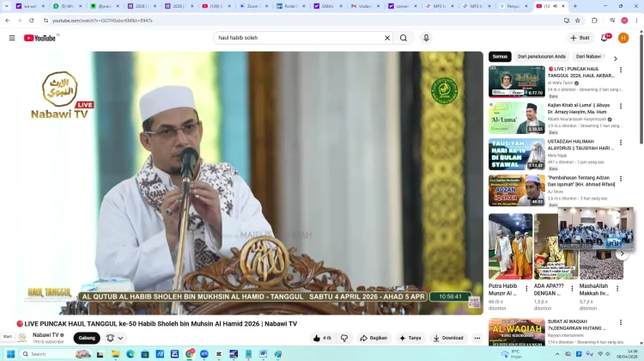This screenshot has height=361, width=644.
Task: Dislike the video with thumbs down
Action: 344,338
